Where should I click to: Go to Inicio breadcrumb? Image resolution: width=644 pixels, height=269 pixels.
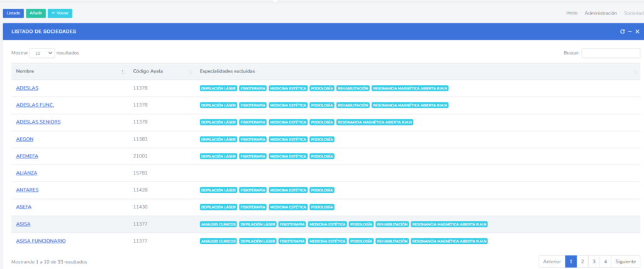tap(572, 13)
